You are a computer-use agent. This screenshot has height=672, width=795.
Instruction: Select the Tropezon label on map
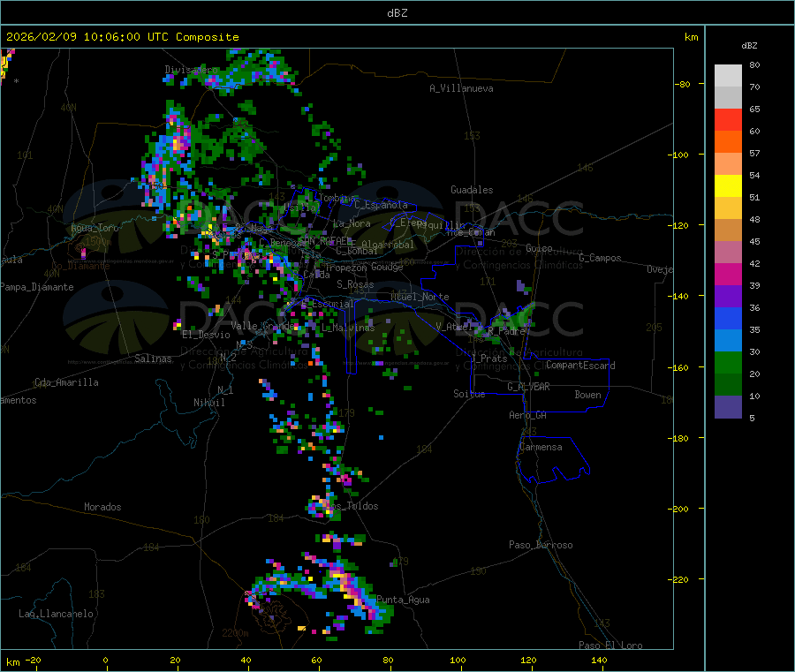click(345, 268)
